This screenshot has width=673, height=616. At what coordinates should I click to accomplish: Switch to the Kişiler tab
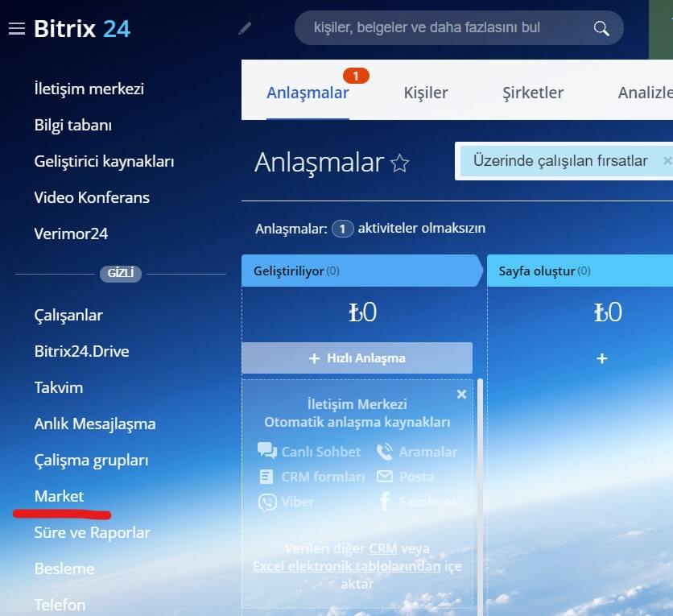tap(425, 93)
